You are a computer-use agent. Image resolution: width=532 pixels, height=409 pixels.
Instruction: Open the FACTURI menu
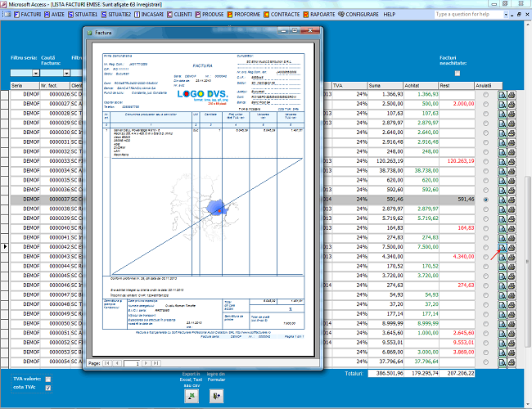pos(28,14)
